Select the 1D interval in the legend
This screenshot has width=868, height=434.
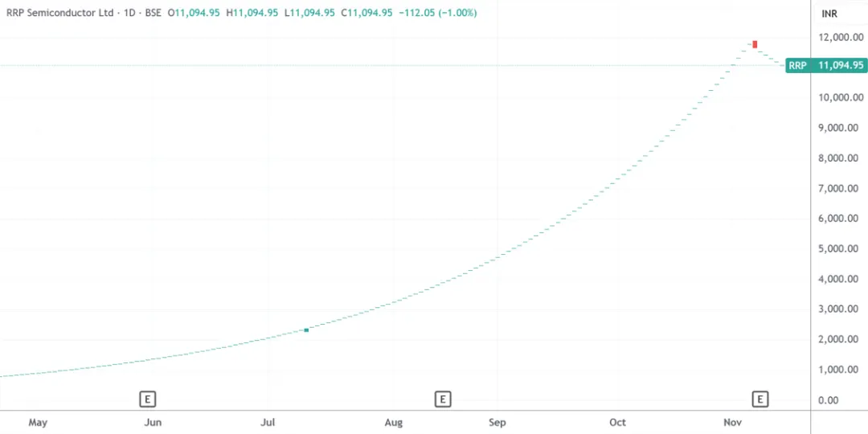click(130, 14)
